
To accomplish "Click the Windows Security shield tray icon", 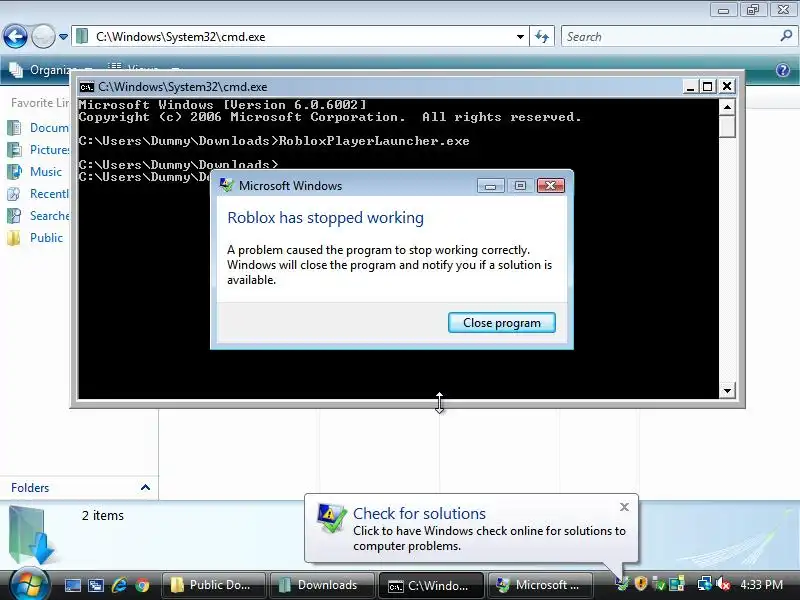I will point(641,584).
